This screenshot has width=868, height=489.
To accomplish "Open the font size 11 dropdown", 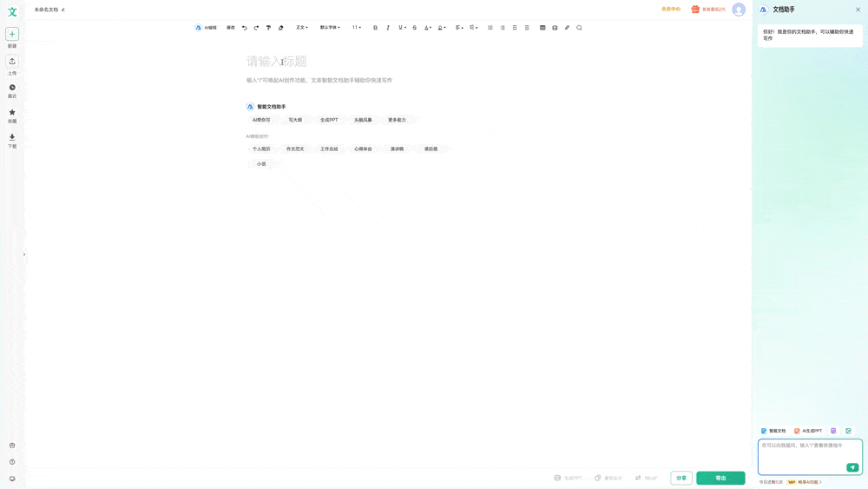I will point(357,28).
